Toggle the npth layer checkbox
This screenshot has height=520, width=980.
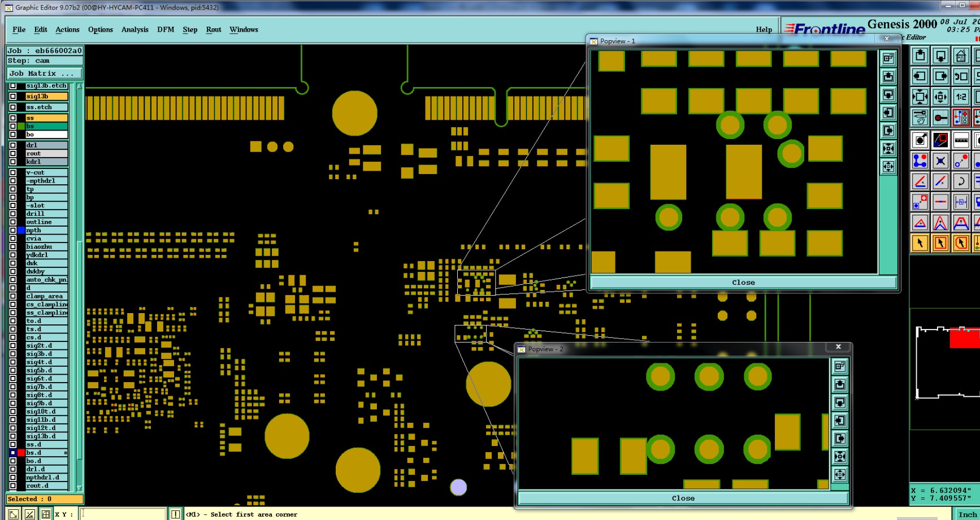pyautogui.click(x=12, y=231)
